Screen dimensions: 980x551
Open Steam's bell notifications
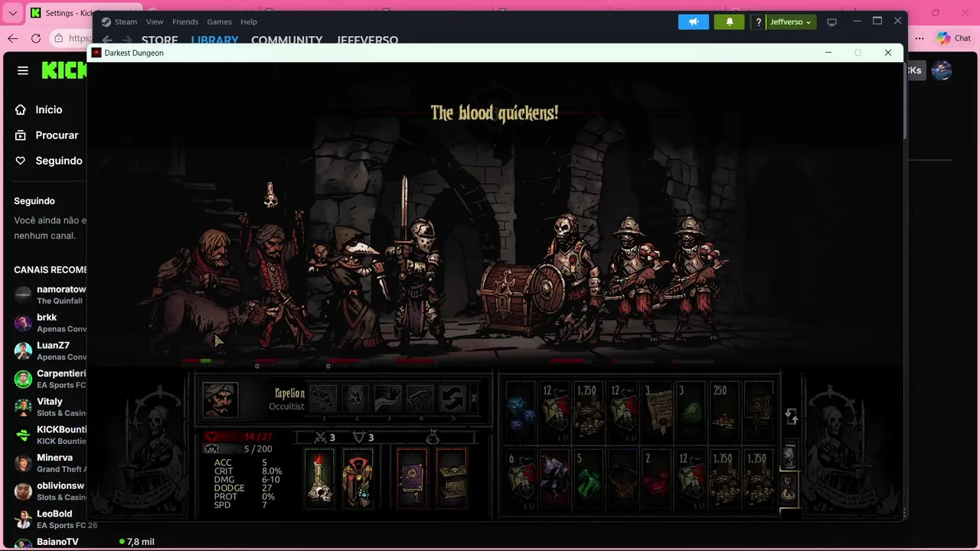pos(730,21)
